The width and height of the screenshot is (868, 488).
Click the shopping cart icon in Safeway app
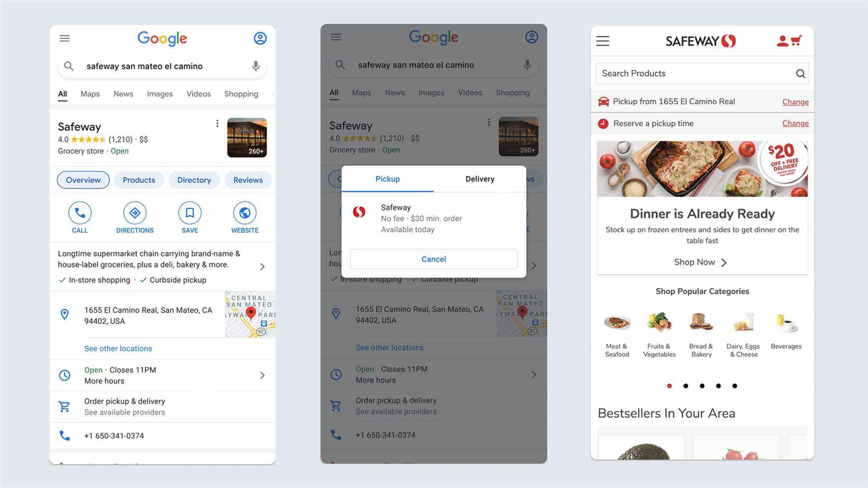click(x=797, y=40)
